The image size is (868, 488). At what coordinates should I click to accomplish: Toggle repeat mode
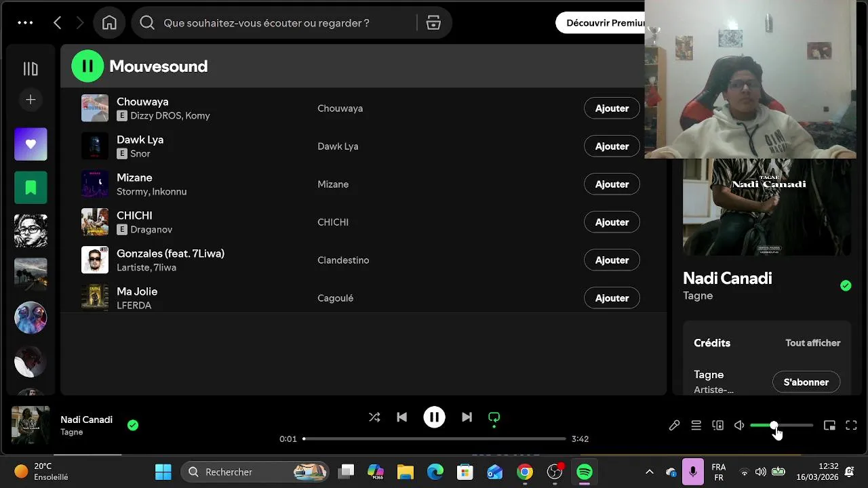pos(494,418)
